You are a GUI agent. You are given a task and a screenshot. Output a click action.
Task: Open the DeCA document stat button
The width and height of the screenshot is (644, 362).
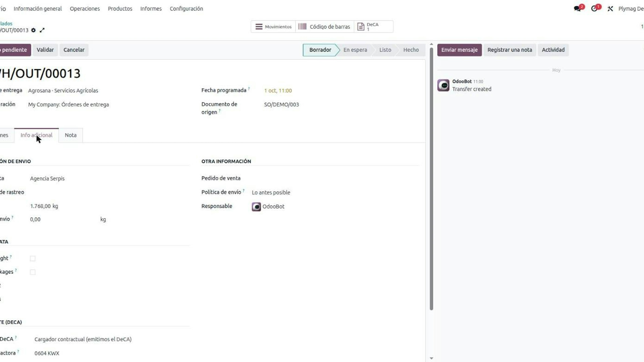[x=373, y=26]
